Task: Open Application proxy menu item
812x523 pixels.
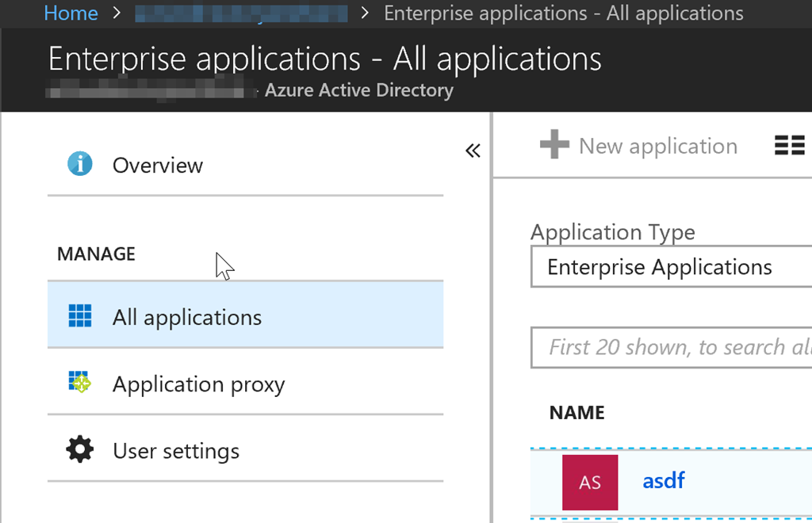Action: tap(246, 382)
